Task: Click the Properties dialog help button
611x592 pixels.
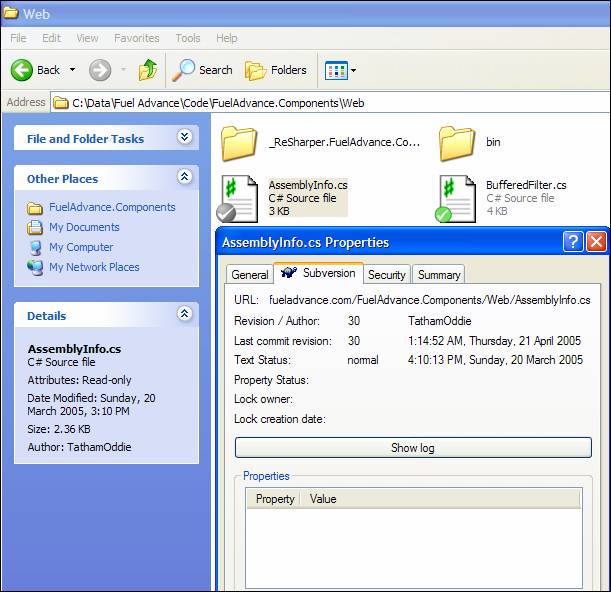Action: pyautogui.click(x=573, y=242)
